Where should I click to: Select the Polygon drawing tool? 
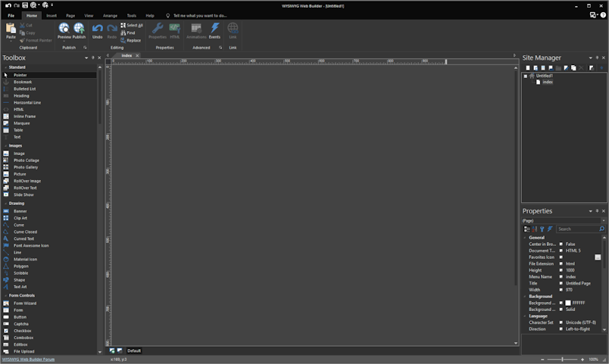coord(49,266)
